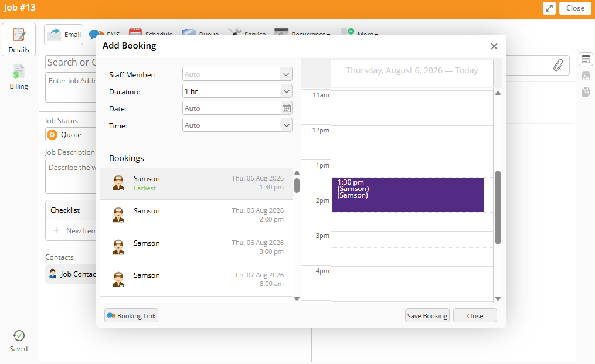Click the Email toolbar button

64,35
